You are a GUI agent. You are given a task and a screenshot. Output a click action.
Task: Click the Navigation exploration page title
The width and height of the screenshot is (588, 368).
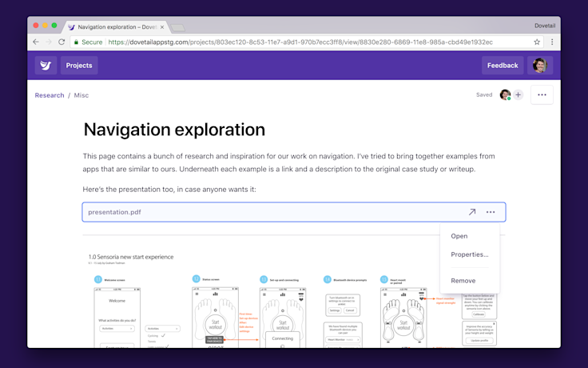174,130
